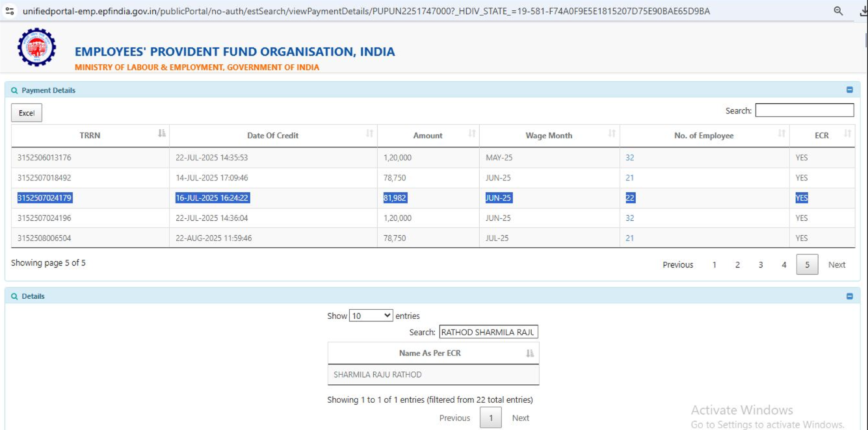Click the Details panel magnifier icon
This screenshot has width=868, height=430.
pyautogui.click(x=14, y=296)
